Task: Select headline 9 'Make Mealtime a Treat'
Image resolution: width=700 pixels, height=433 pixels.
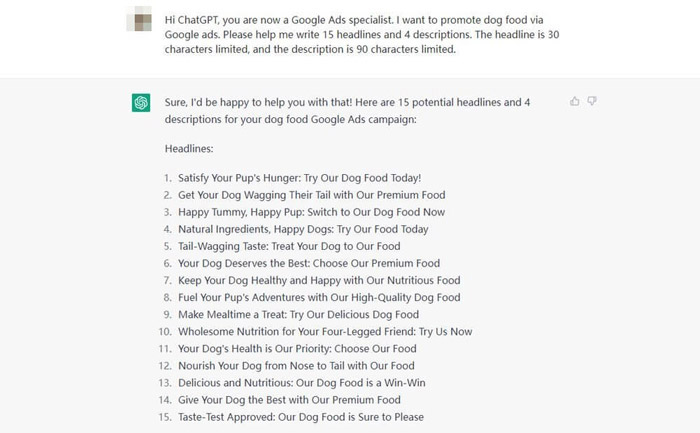Action: (x=299, y=314)
